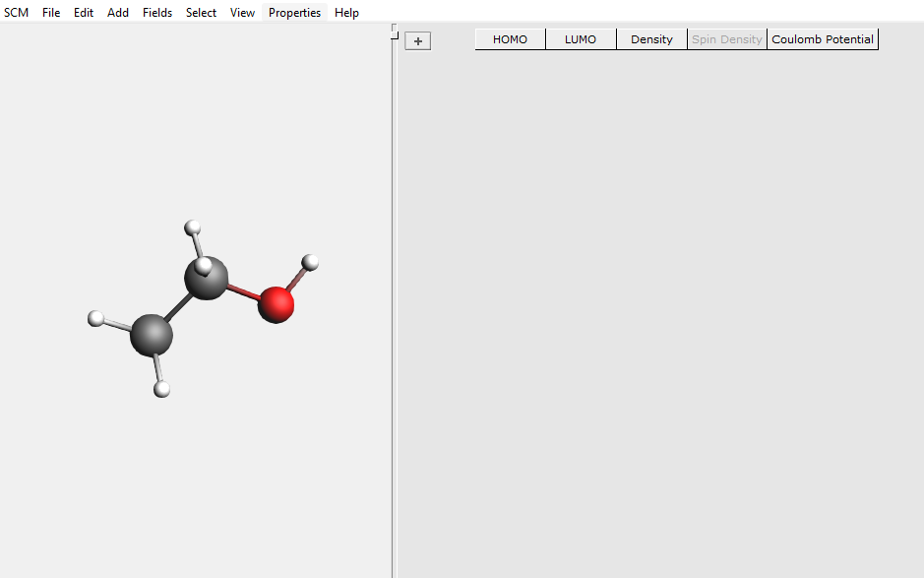Display the Coulomb Potential
This screenshot has height=578, width=924.
tap(822, 39)
